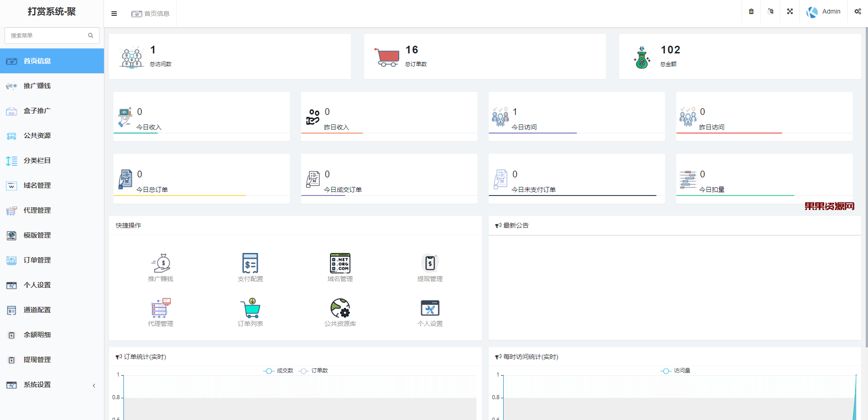This screenshot has width=868, height=420.
Task: Click the trash can icon in top bar
Action: point(751,11)
